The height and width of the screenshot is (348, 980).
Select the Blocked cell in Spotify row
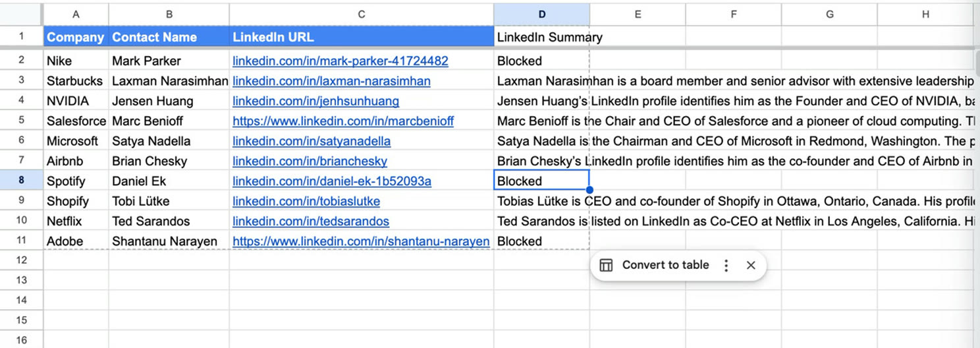point(541,181)
